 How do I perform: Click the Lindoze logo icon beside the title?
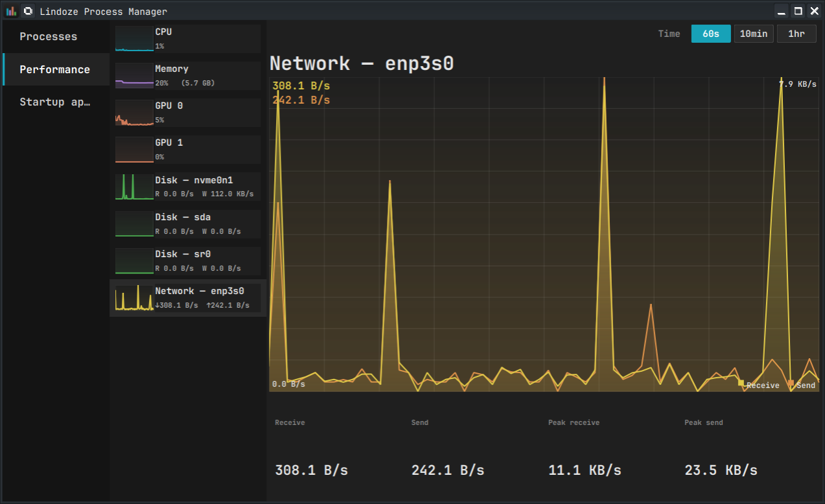pyautogui.click(x=28, y=11)
